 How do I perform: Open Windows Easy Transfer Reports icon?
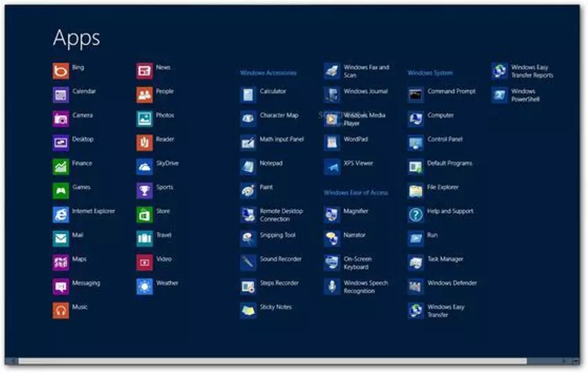pyautogui.click(x=500, y=71)
